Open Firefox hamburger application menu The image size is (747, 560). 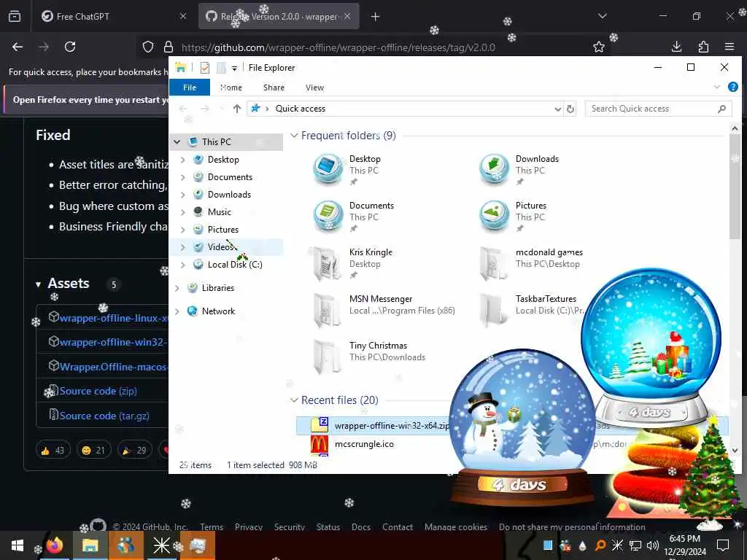(729, 47)
